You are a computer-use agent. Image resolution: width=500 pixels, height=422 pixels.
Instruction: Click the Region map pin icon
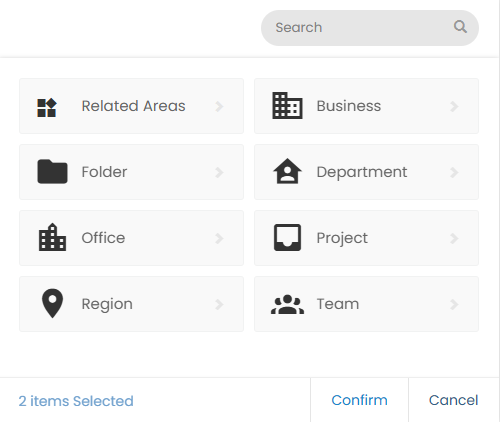[x=52, y=303]
